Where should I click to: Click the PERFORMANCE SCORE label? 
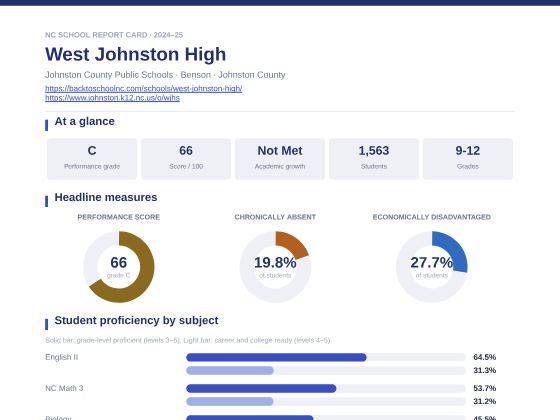pos(119,217)
